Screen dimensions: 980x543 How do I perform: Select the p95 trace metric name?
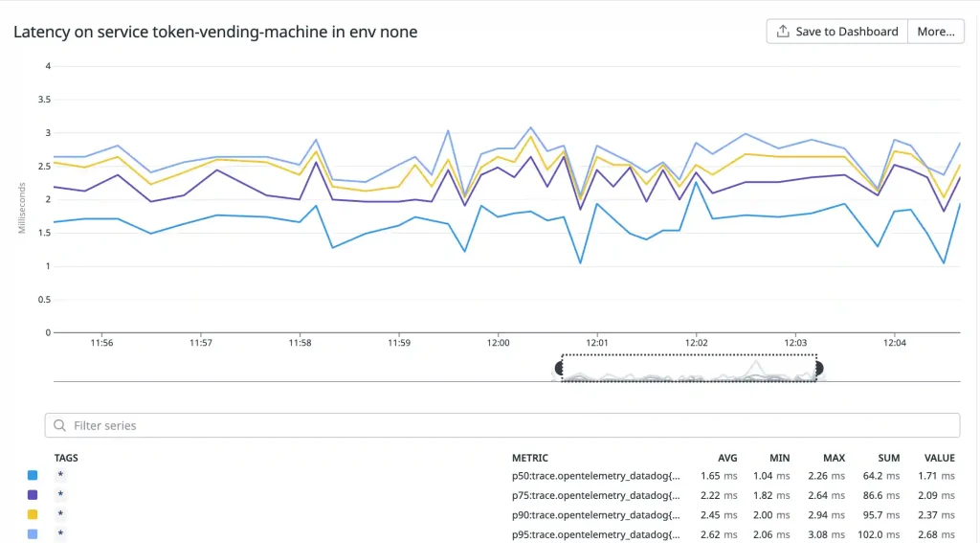point(596,533)
